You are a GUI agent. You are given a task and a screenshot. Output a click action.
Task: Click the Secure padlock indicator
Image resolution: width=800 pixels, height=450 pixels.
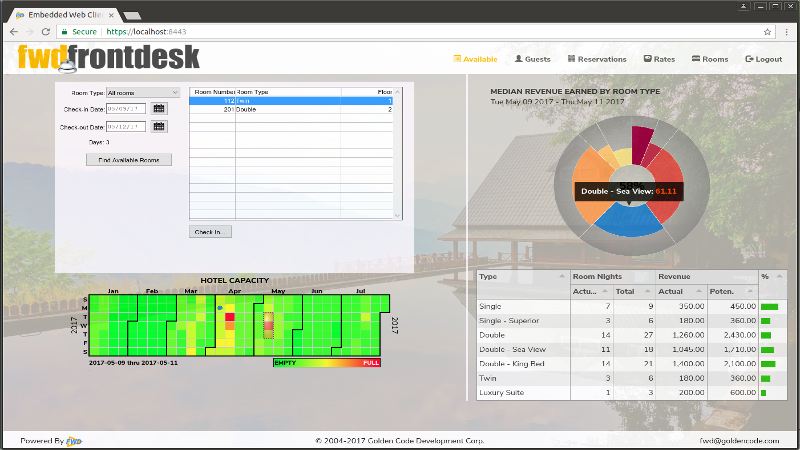[x=79, y=32]
